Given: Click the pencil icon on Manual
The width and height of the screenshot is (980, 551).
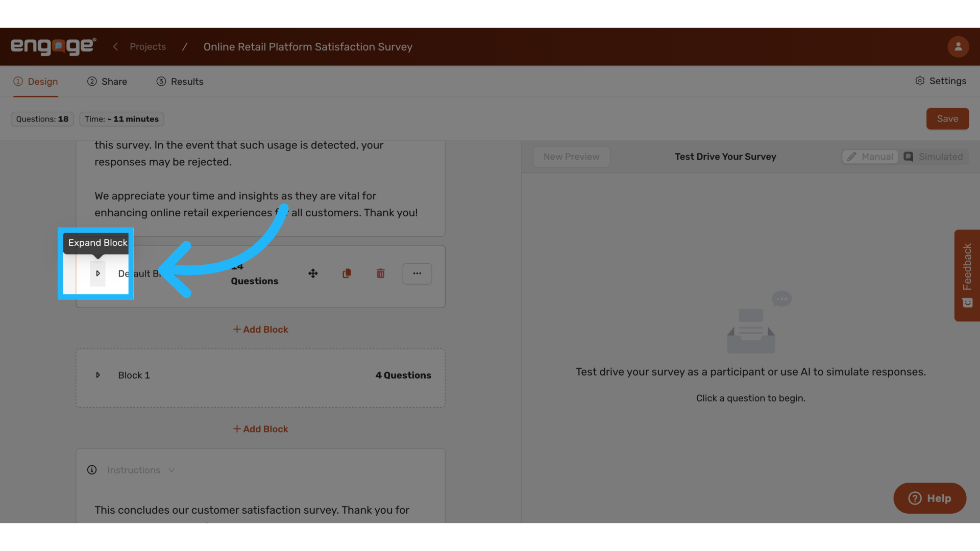Looking at the screenshot, I should 851,157.
